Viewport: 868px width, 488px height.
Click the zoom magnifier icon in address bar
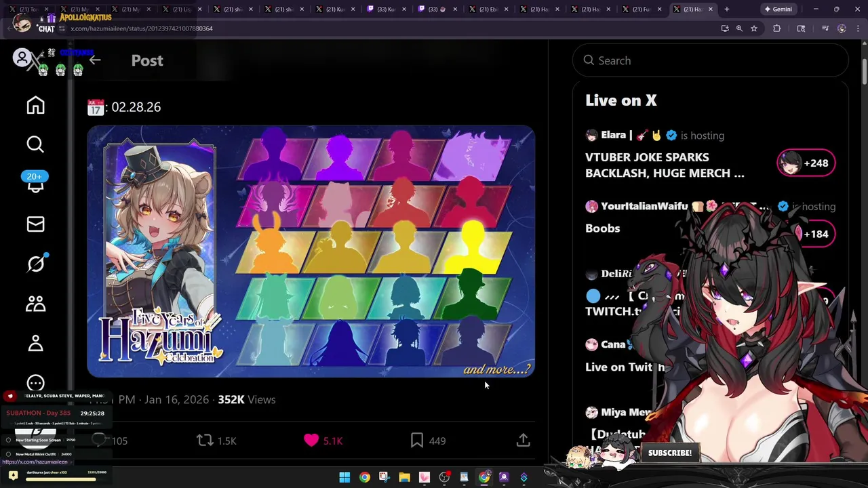pyautogui.click(x=739, y=28)
